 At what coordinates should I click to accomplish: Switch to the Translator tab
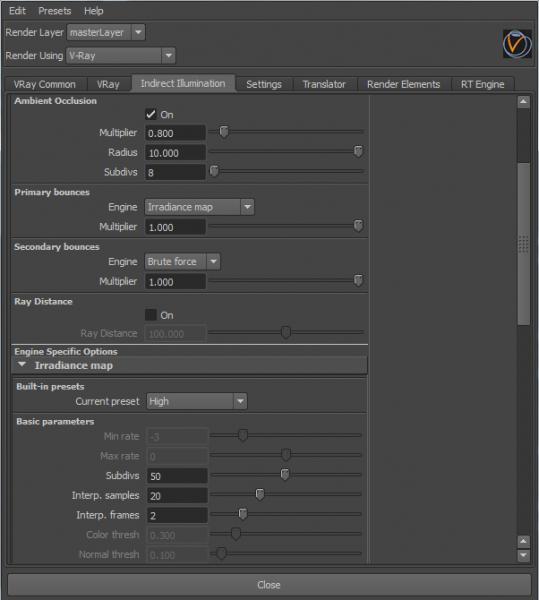tap(324, 84)
